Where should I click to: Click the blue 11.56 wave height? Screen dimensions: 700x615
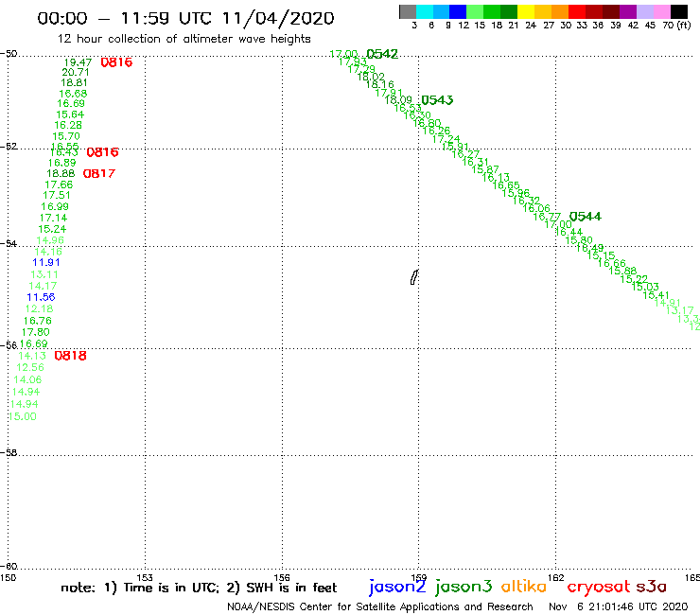(x=41, y=297)
